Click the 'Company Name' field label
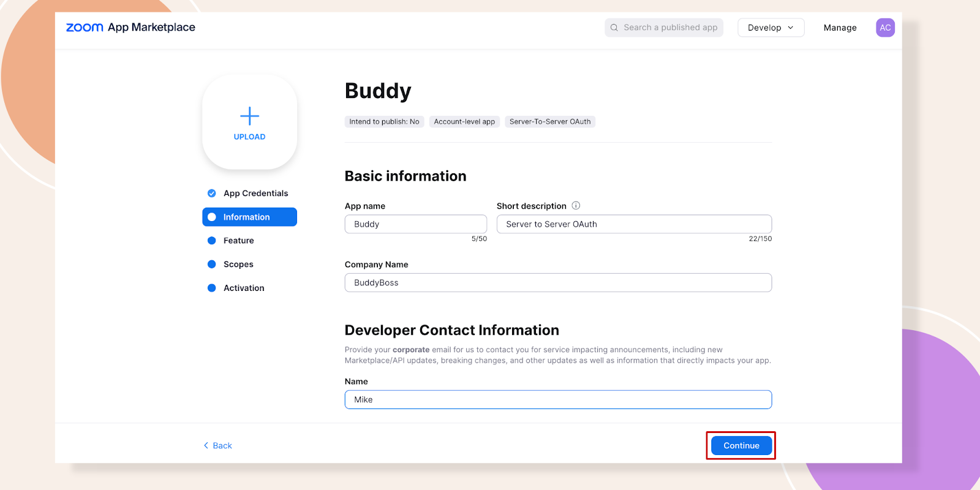The width and height of the screenshot is (980, 490). point(376,265)
